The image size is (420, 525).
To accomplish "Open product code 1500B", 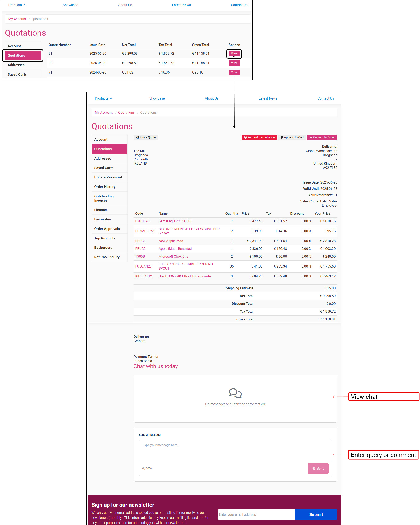I will [140, 256].
